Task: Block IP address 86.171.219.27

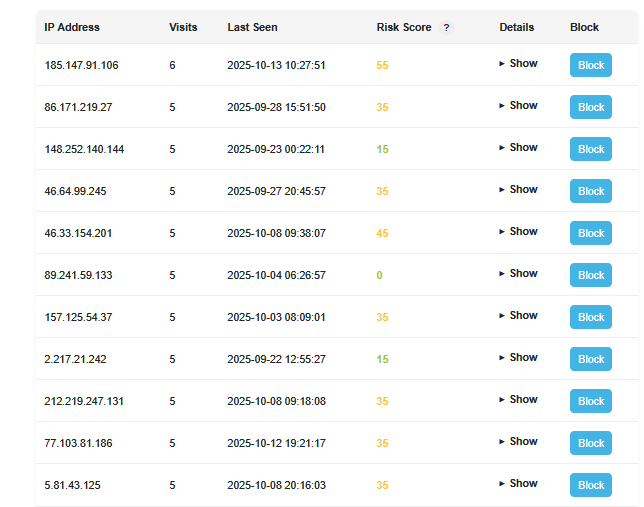Action: [x=590, y=107]
